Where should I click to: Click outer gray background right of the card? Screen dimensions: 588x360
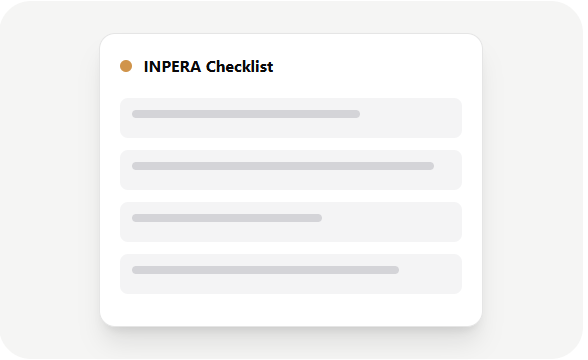532,180
